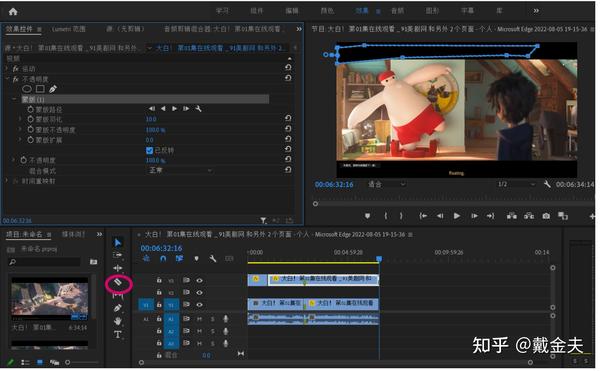Choose the free draw bezier mask pen

(x=53, y=89)
